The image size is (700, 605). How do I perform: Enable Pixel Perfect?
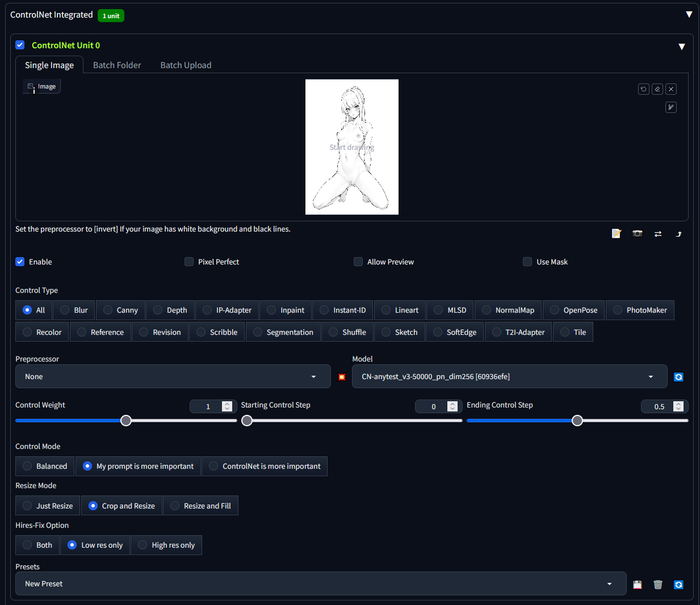pyautogui.click(x=189, y=262)
